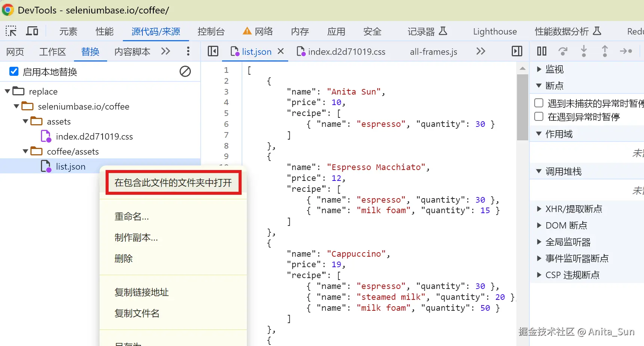644x346 pixels.
Task: Pause script execution button
Action: coord(542,51)
